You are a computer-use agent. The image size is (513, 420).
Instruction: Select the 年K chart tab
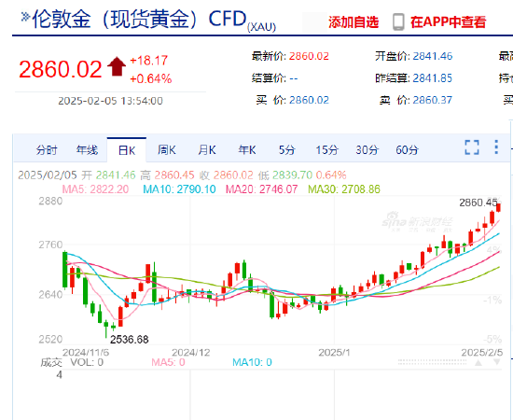pos(247,150)
